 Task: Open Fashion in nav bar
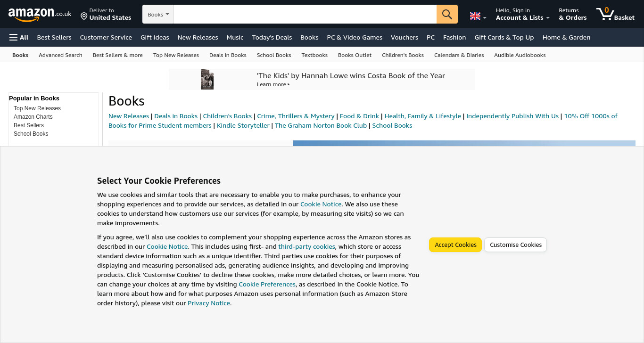tap(454, 37)
